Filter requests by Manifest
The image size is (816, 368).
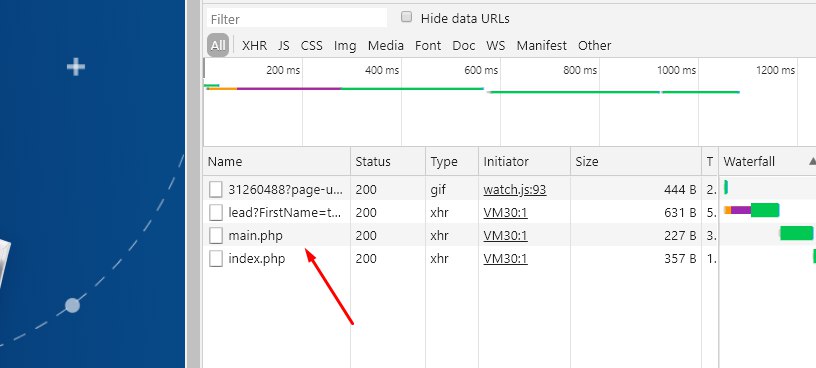click(x=541, y=45)
